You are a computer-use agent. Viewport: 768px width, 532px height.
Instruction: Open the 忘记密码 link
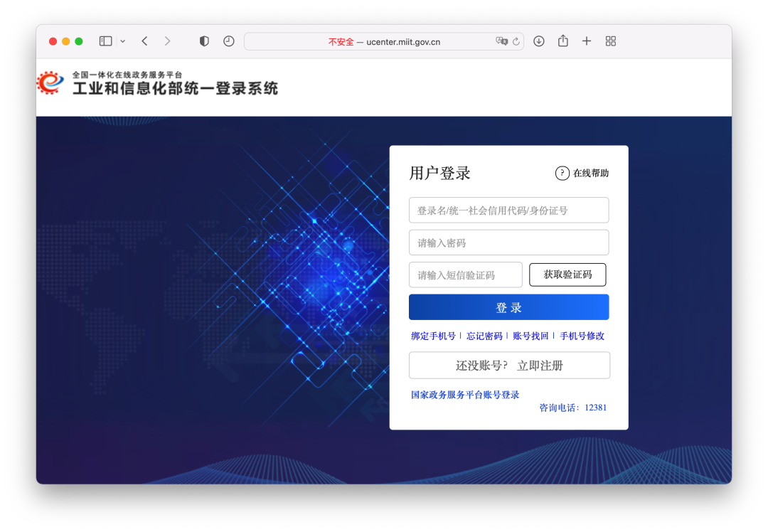pyautogui.click(x=484, y=336)
